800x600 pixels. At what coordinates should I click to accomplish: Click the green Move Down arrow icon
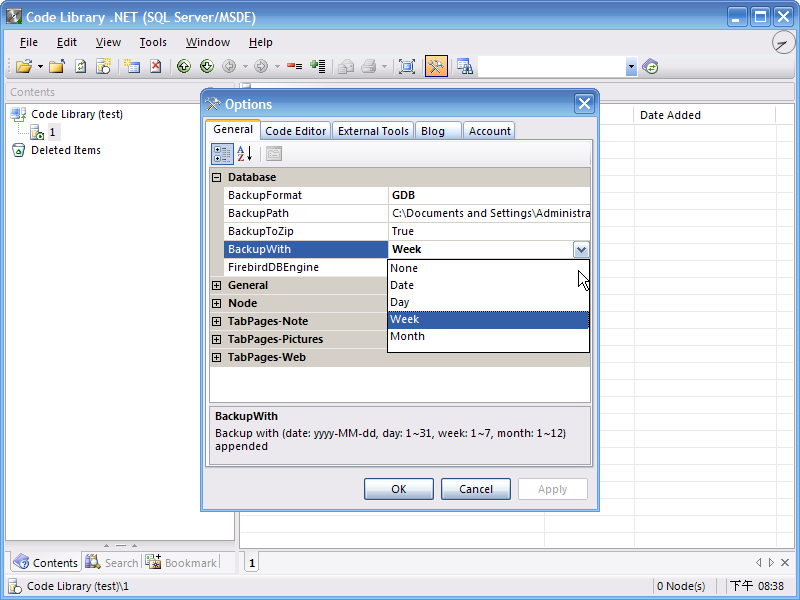tap(207, 66)
